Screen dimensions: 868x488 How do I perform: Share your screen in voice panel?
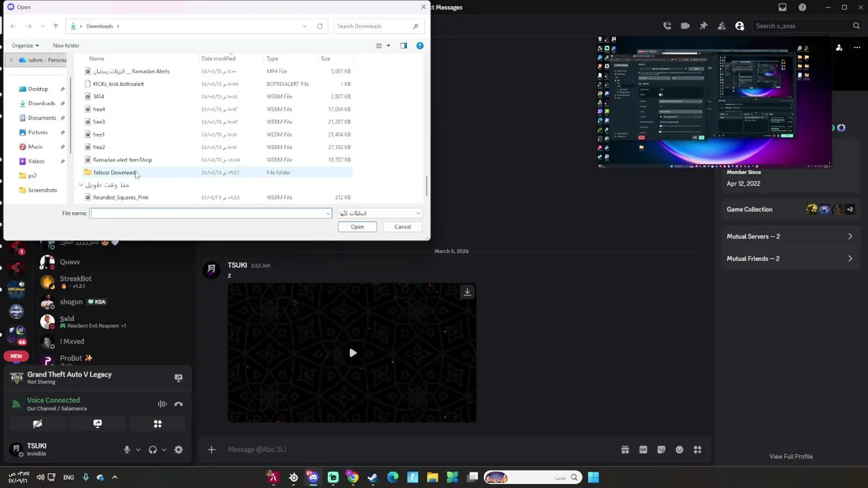pyautogui.click(x=98, y=424)
